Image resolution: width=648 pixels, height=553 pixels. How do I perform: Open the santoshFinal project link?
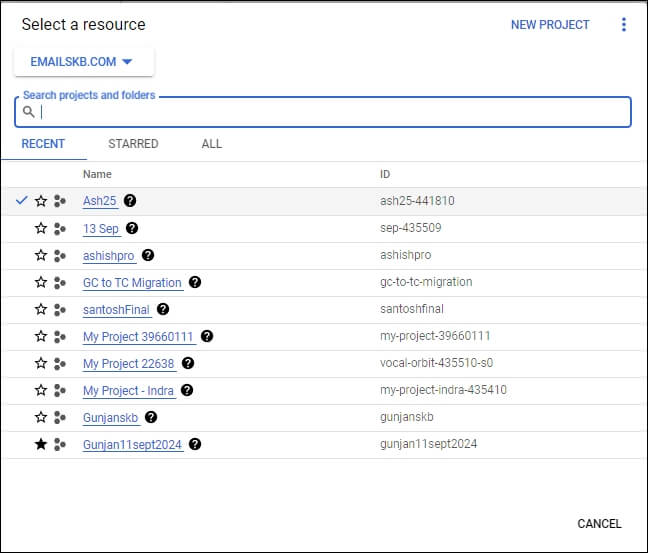(x=116, y=310)
